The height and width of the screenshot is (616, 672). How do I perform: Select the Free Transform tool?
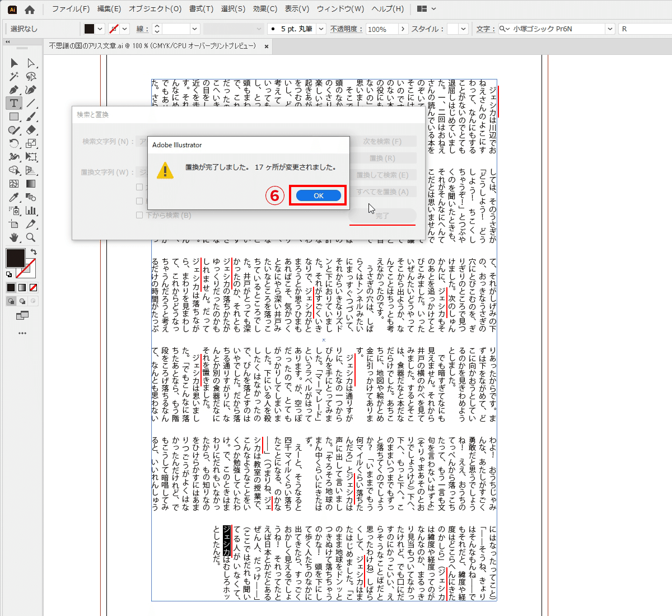click(31, 157)
